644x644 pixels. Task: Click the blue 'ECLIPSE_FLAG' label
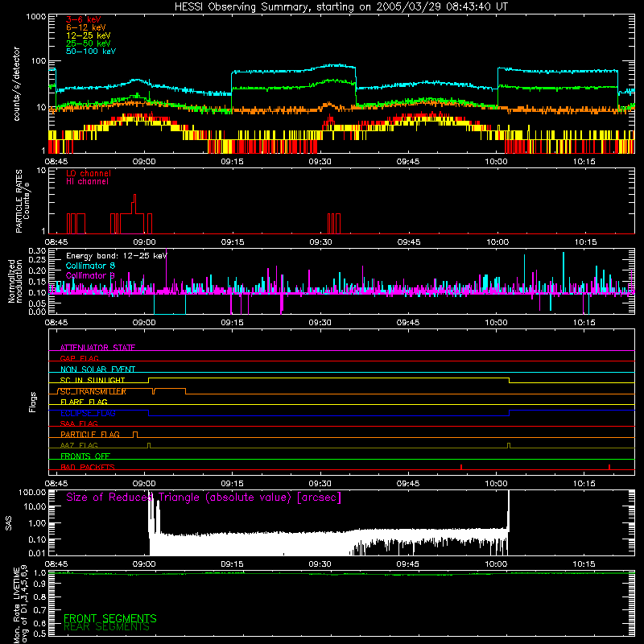pos(88,413)
